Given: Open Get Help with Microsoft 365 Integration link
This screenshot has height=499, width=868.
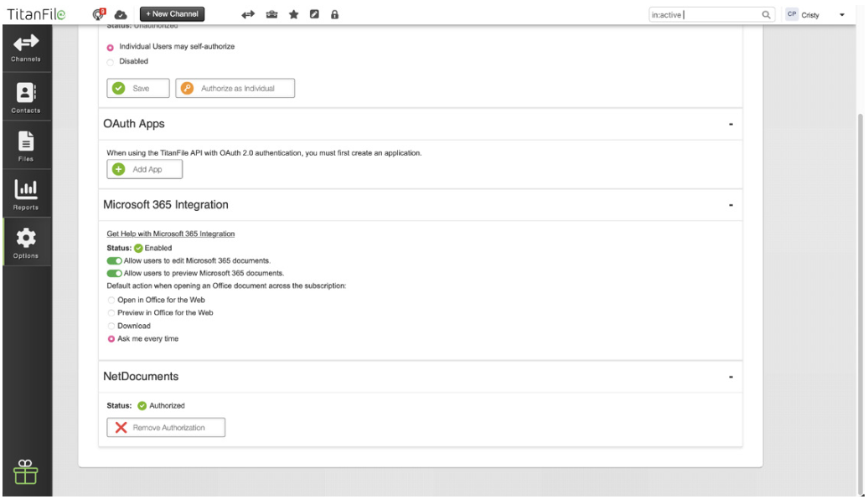Looking at the screenshot, I should pyautogui.click(x=171, y=234).
